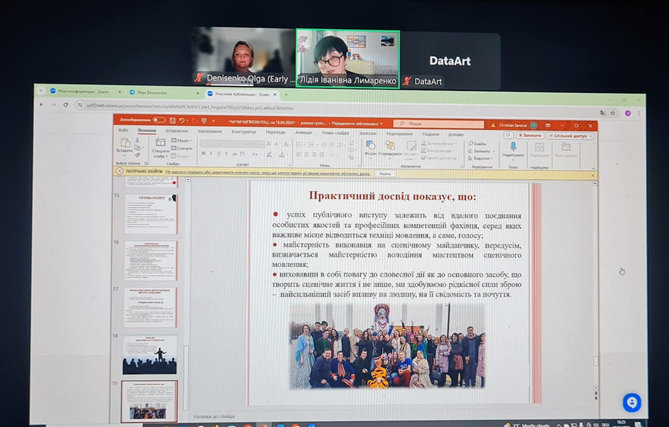
Task: Collapse the ribbon with the small chevron
Action: click(593, 168)
